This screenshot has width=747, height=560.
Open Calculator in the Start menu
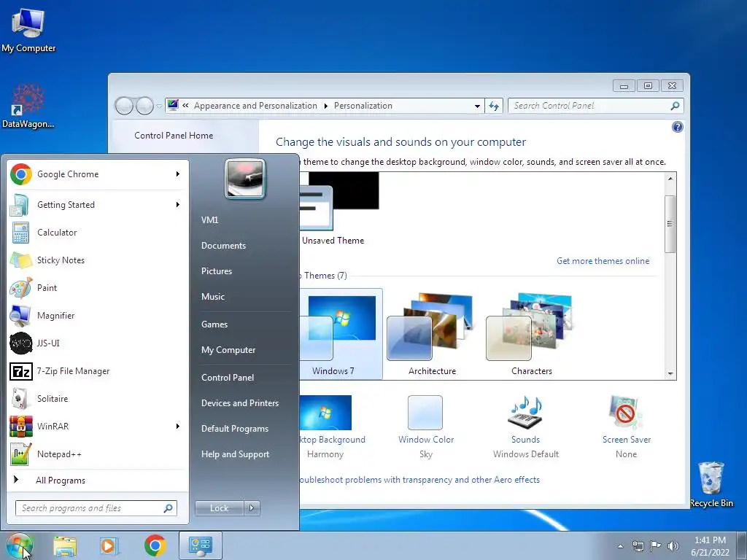coord(97,233)
